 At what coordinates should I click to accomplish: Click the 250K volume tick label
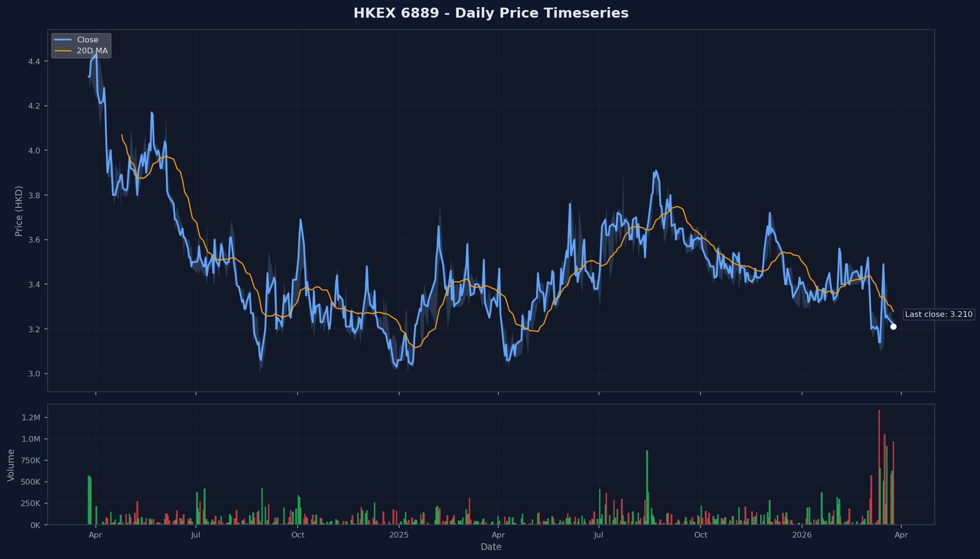(x=30, y=504)
